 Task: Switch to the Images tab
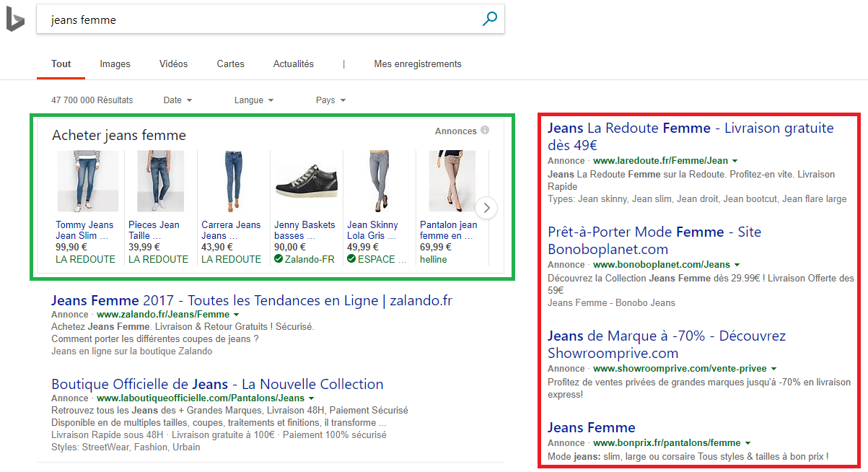click(x=115, y=64)
